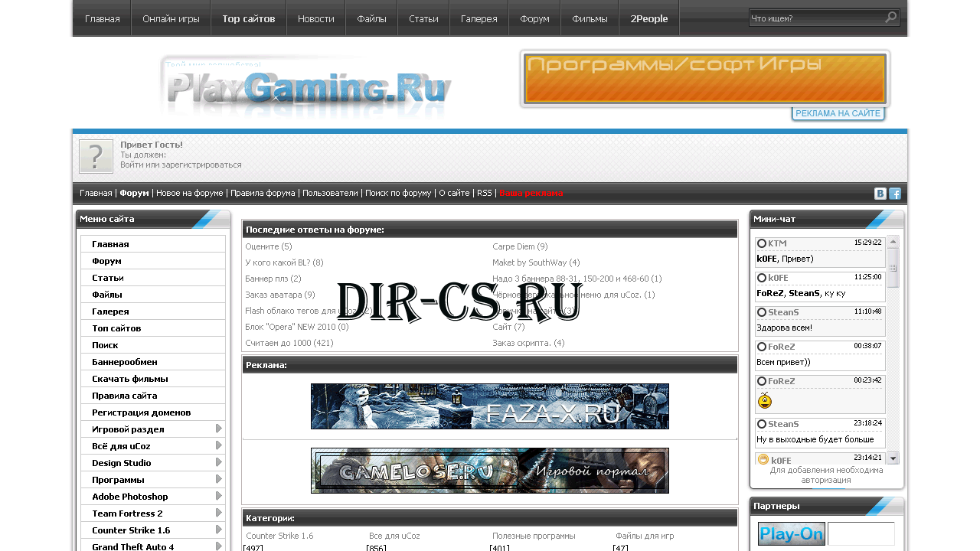Switch to the Фильмы tab

point(589,18)
